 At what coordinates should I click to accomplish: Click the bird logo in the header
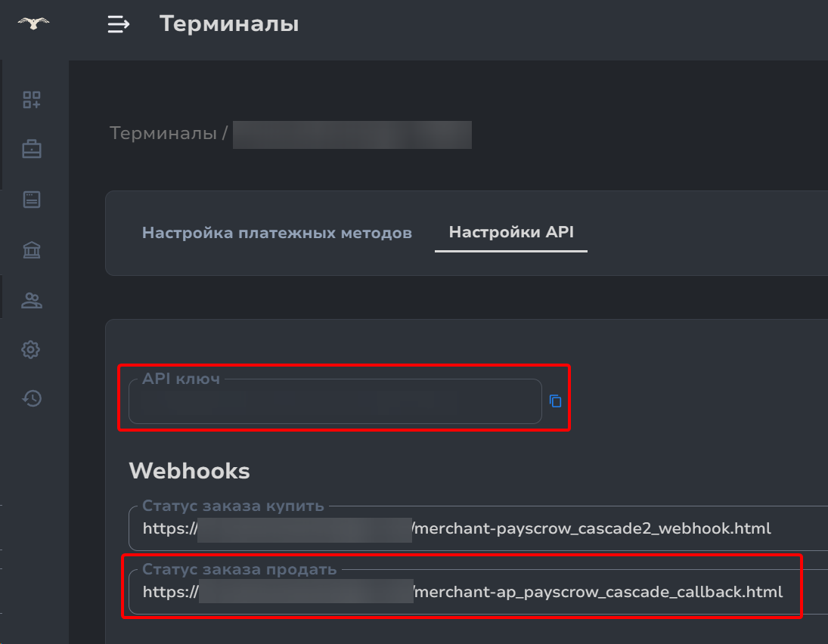point(33,23)
